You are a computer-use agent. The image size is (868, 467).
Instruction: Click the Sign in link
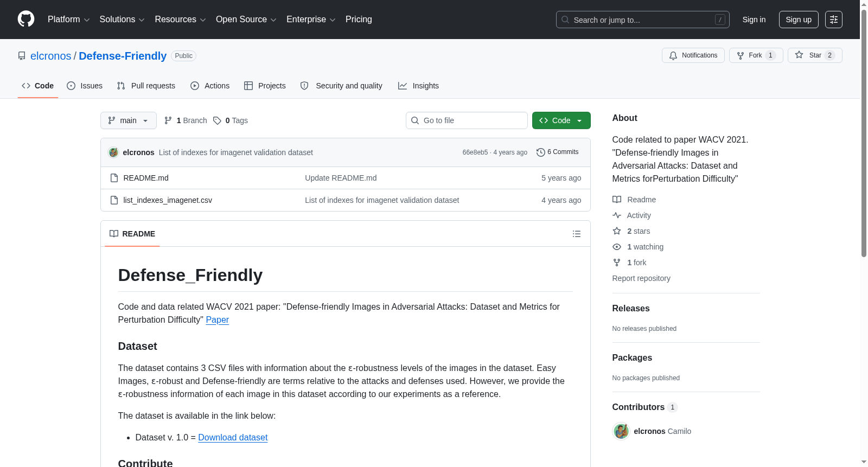(x=754, y=20)
